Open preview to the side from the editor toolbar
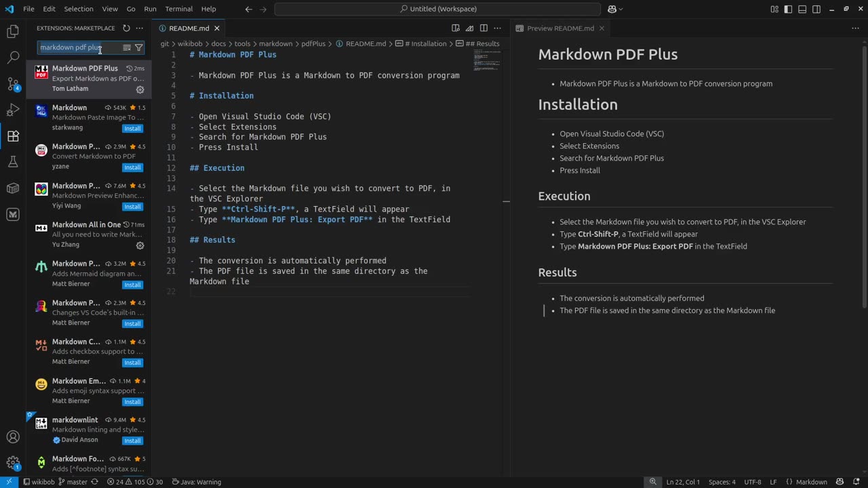Viewport: 868px width, 488px height. (x=456, y=28)
